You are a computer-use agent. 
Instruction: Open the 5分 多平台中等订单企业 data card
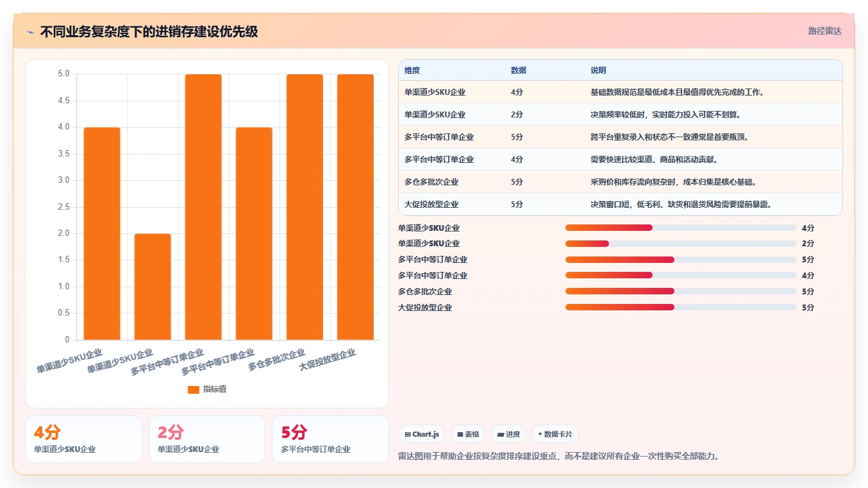(330, 439)
